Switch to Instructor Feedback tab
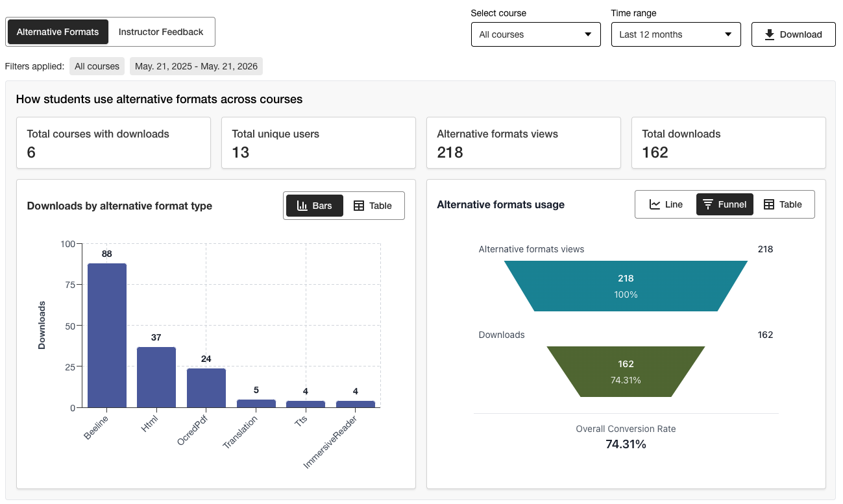Viewport: 843px width, 504px height. pyautogui.click(x=161, y=32)
